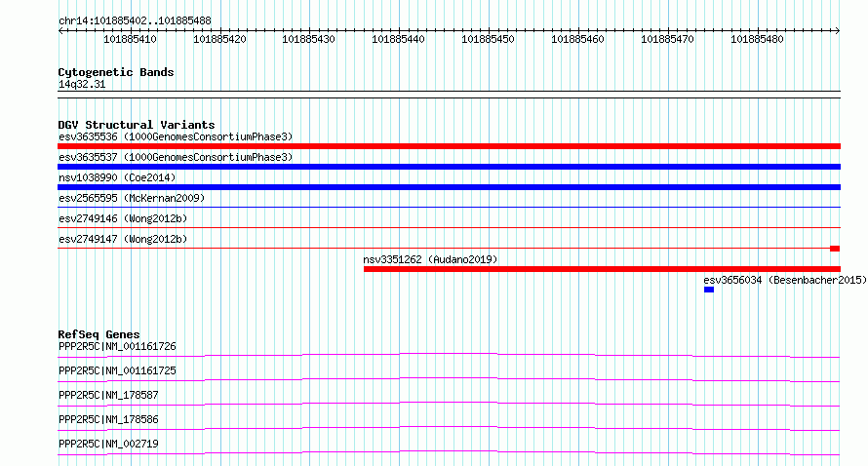868x466 pixels.
Task: Click the right arrowhead of the ruler
Action: pos(838,31)
